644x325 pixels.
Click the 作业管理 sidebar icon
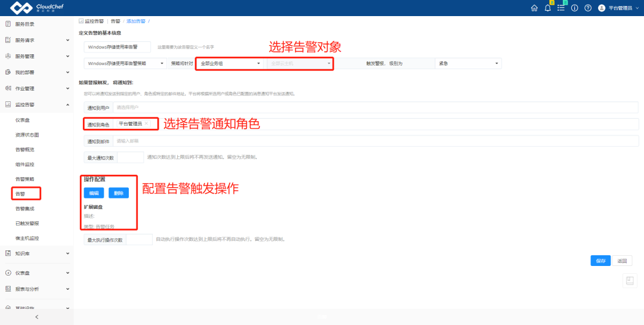(8, 88)
